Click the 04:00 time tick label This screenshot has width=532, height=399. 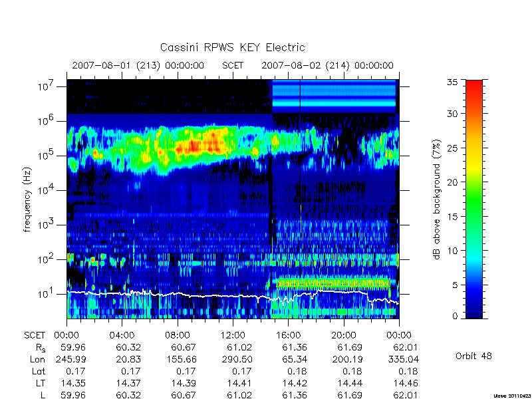(x=122, y=335)
